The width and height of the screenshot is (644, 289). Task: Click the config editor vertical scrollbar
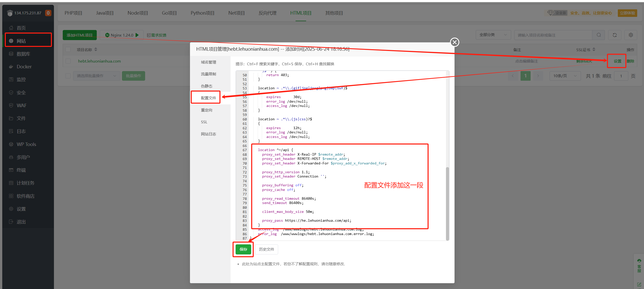[447, 203]
